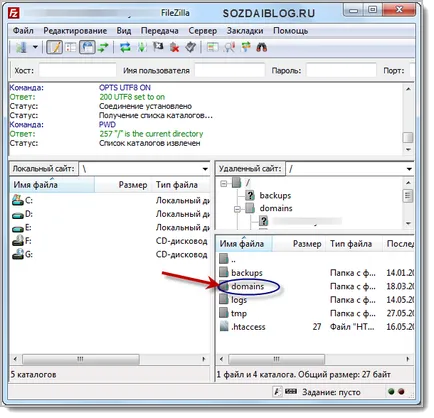Image resolution: width=434 pixels, height=418 pixels.
Task: Click the Хост input field
Action: click(77, 71)
